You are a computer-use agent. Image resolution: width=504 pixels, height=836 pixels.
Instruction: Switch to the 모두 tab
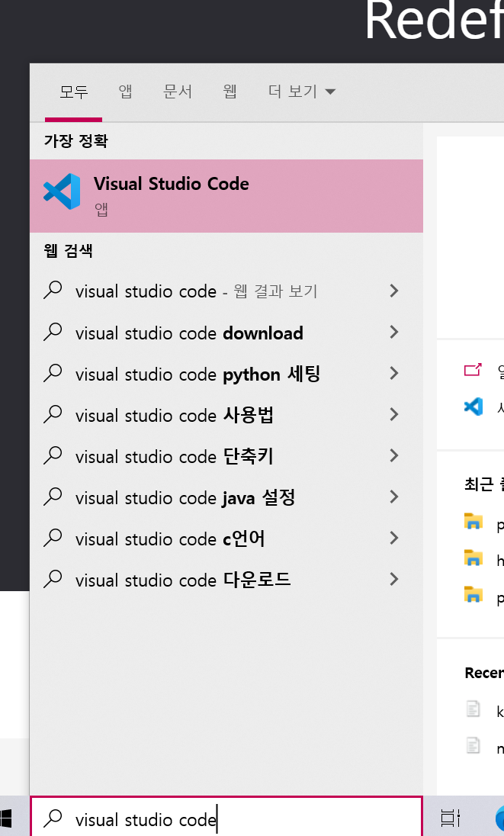(73, 92)
